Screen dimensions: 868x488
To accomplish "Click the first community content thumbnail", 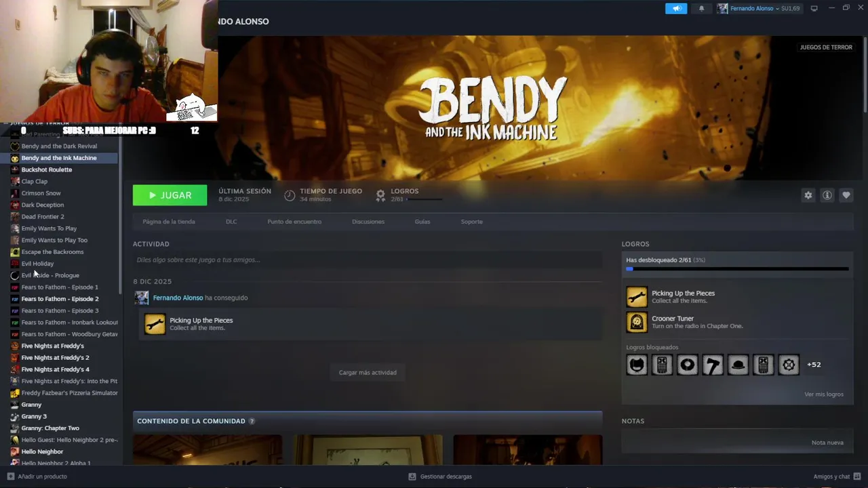I will click(x=208, y=450).
